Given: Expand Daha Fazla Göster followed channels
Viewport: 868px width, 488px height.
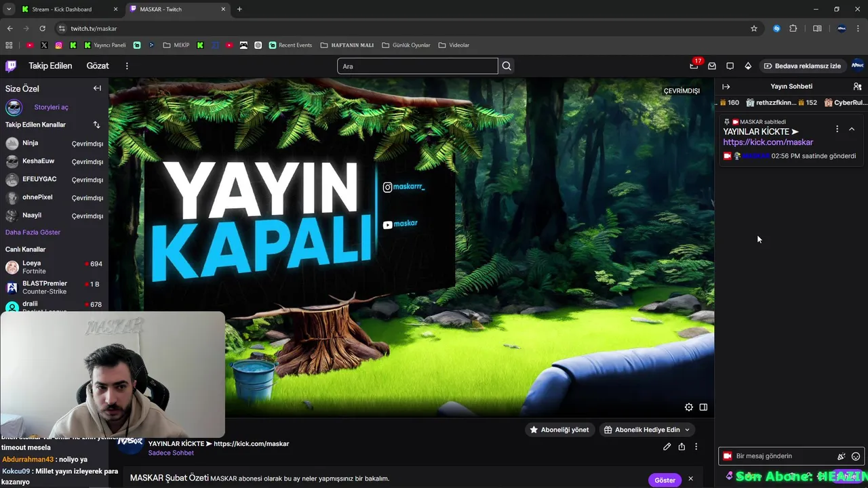Looking at the screenshot, I should point(33,232).
